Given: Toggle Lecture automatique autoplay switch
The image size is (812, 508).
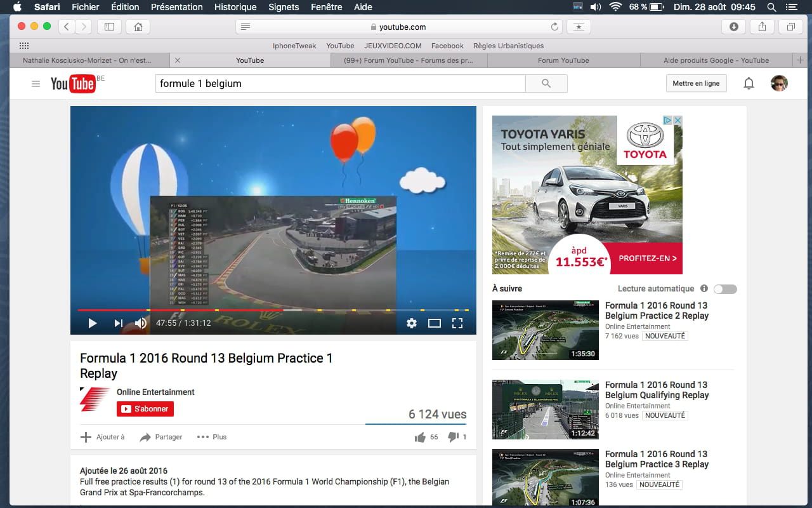Looking at the screenshot, I should (x=725, y=289).
